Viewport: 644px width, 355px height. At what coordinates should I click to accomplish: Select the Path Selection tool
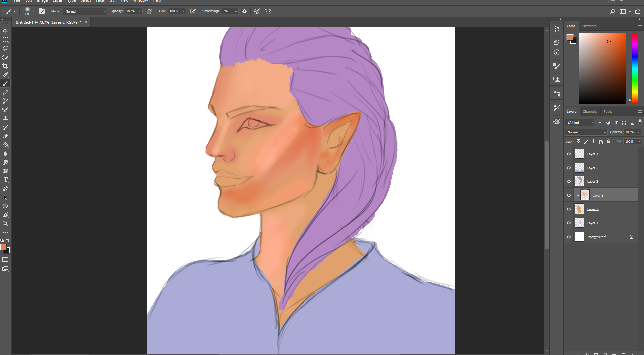pyautogui.click(x=5, y=197)
